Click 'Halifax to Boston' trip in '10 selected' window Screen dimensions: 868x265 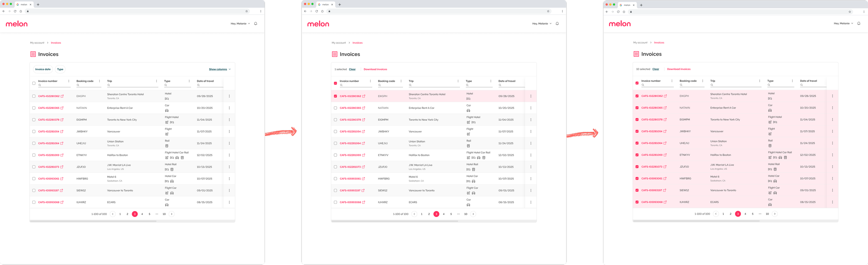pos(720,155)
